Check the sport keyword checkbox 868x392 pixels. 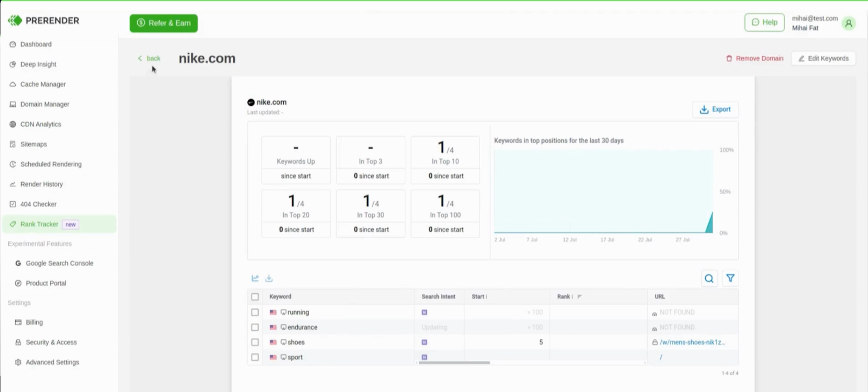(x=255, y=357)
